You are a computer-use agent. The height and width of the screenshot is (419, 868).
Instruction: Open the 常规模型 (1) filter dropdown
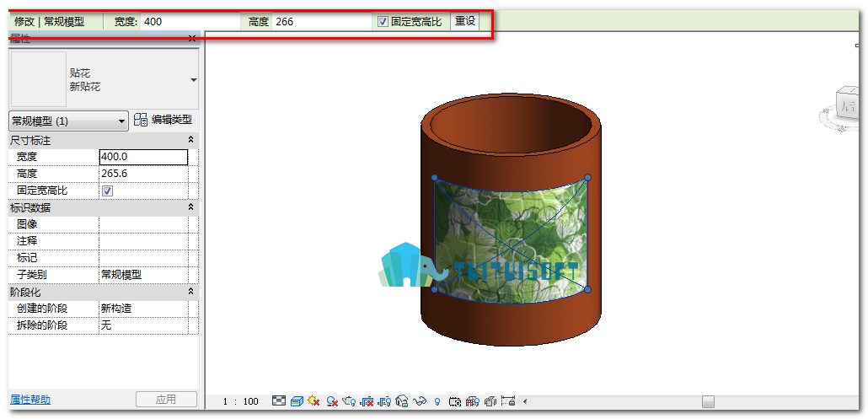point(68,121)
